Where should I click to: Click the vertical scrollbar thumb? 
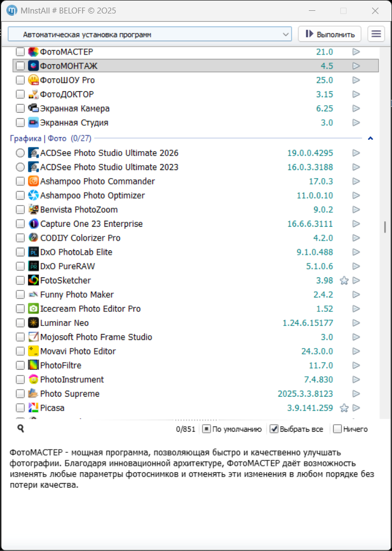[385, 227]
